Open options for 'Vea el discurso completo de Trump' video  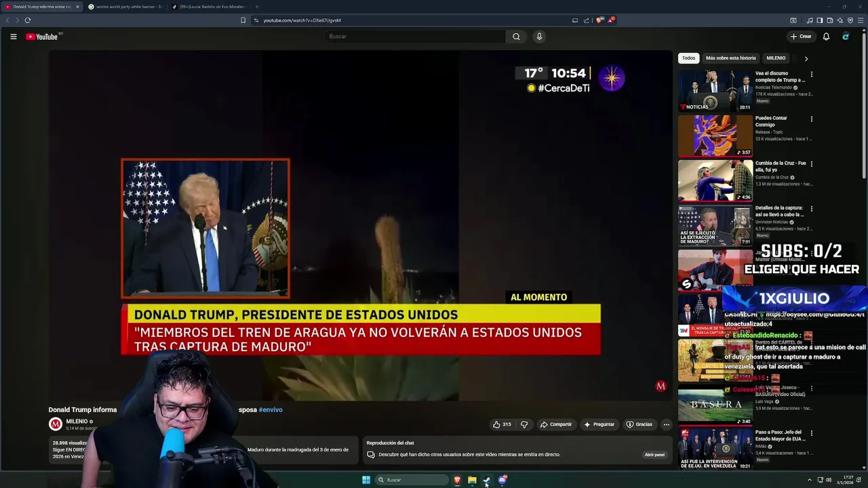point(811,75)
